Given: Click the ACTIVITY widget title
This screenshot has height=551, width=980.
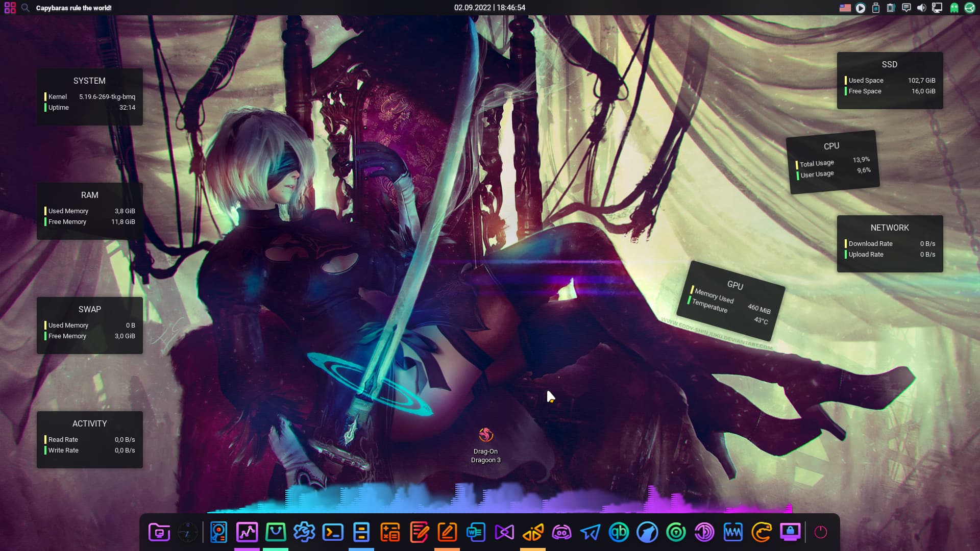Looking at the screenshot, I should click(89, 423).
